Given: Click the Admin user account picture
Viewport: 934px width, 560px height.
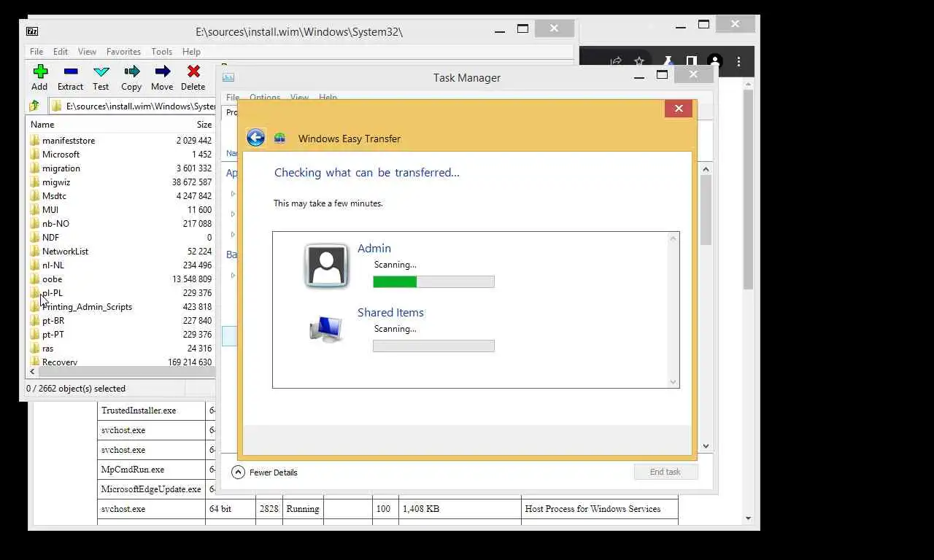Looking at the screenshot, I should click(326, 265).
